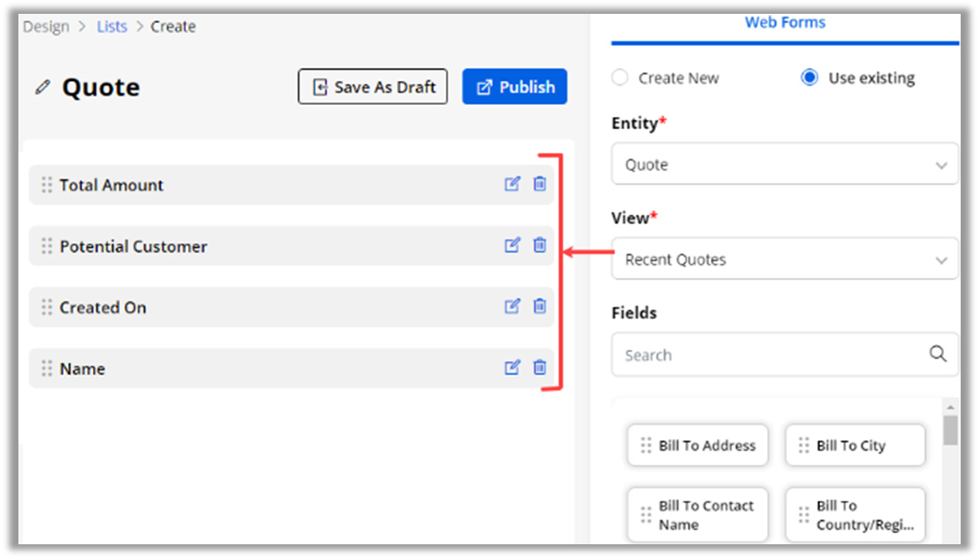Delete the Name field row
This screenshot has width=980, height=559.
coord(540,367)
